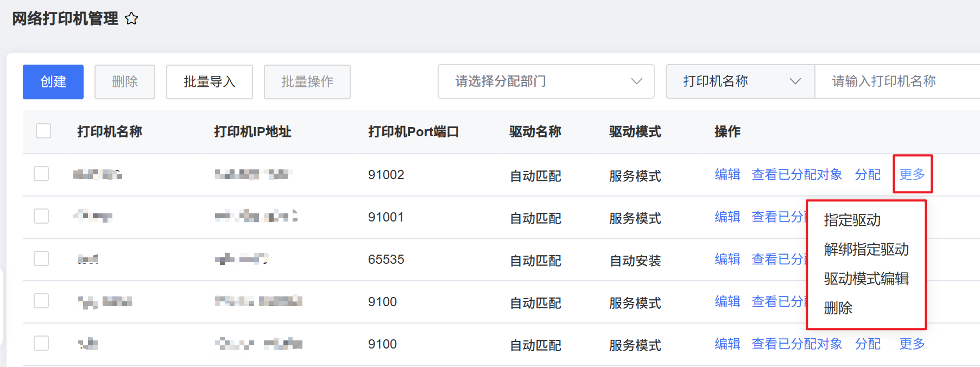Check the box for the port 65535 row

coord(41,258)
